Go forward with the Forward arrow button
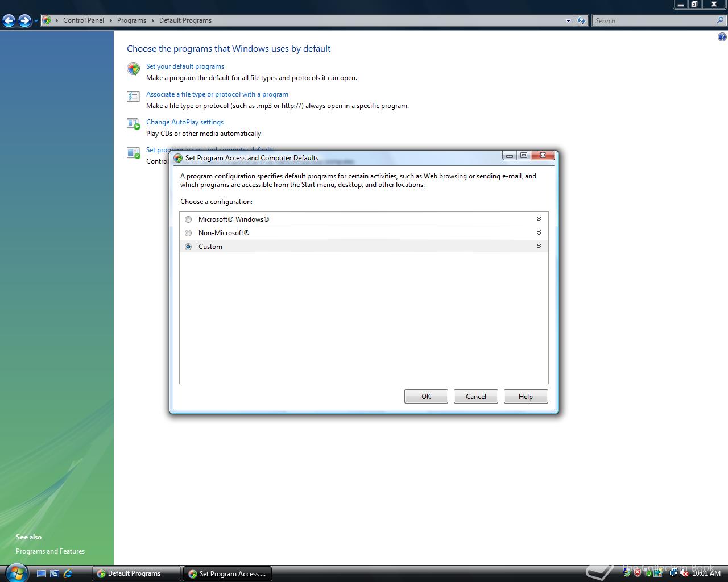The height and width of the screenshot is (582, 728). [24, 21]
